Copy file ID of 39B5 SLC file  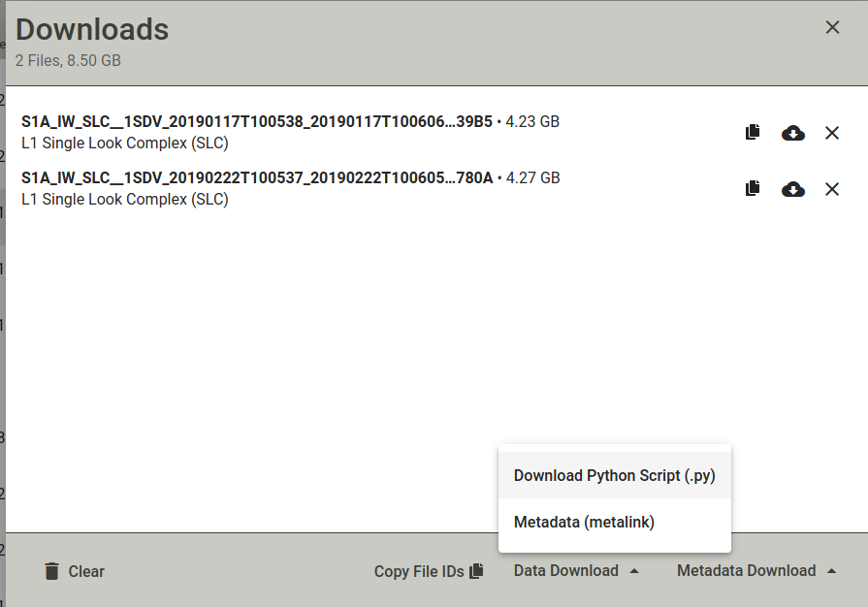[x=753, y=132]
